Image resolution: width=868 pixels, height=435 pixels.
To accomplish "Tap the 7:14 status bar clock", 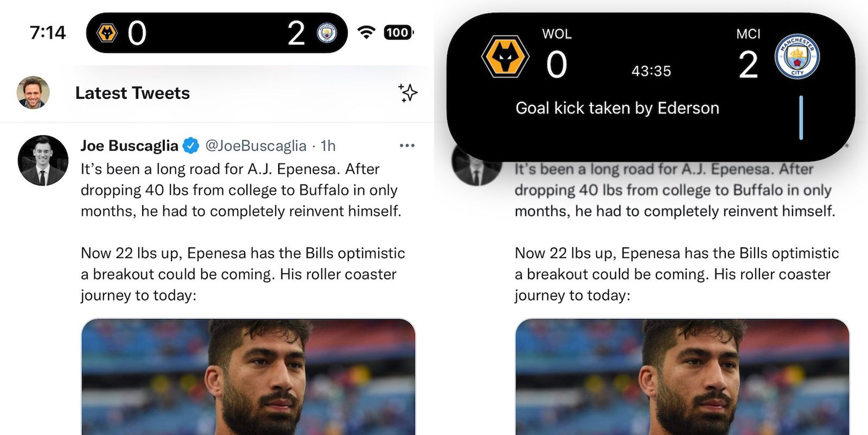I will pos(48,33).
